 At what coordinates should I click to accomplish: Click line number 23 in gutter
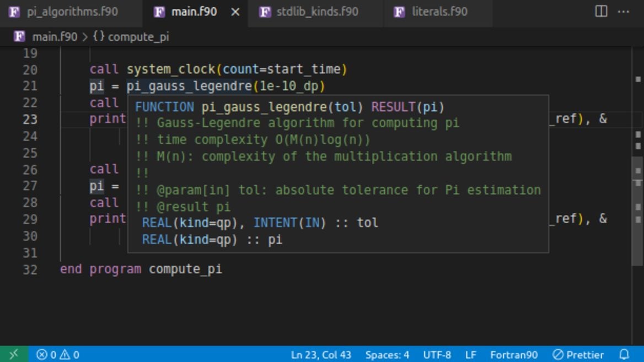pos(30,120)
